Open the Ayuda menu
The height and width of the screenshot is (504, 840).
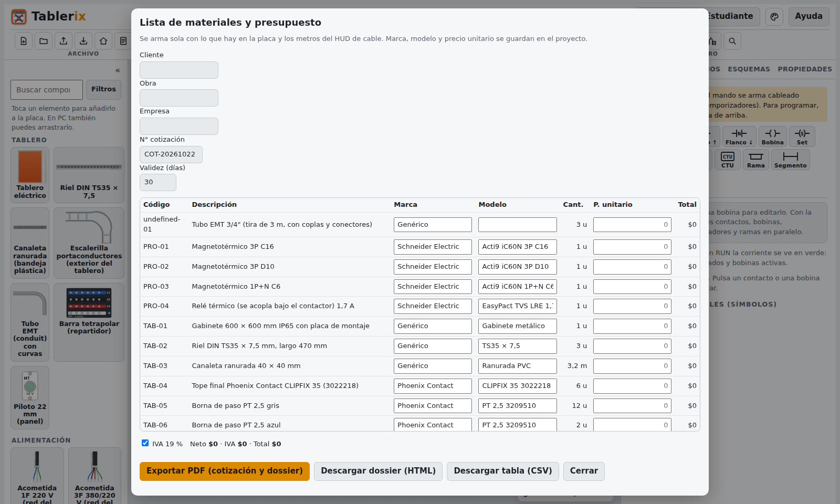coord(808,16)
